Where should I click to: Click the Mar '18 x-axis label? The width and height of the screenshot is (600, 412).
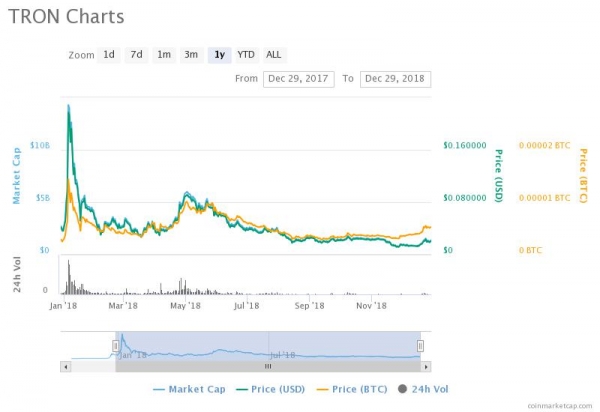[x=123, y=306]
